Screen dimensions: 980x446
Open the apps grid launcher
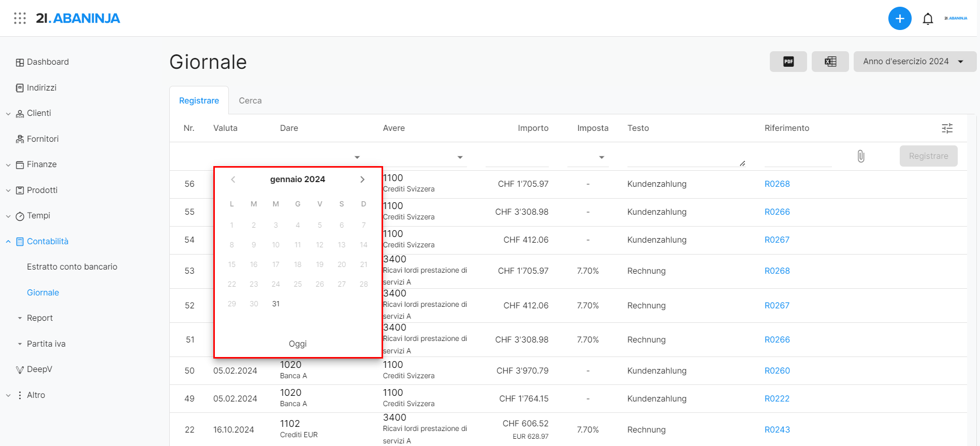20,19
